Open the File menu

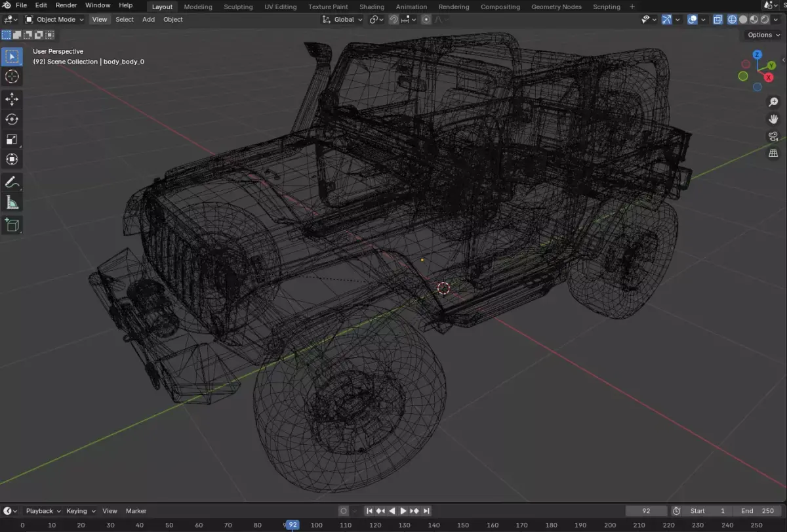pos(21,5)
